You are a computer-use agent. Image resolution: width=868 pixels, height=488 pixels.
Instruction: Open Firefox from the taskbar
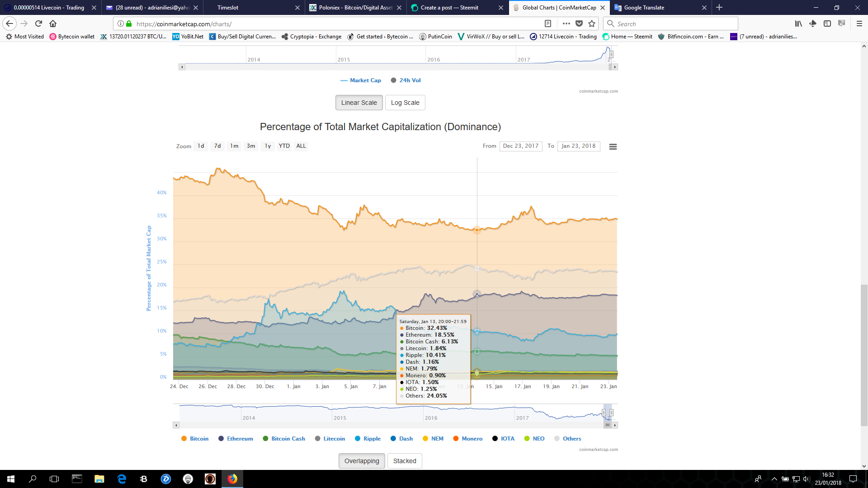point(232,479)
